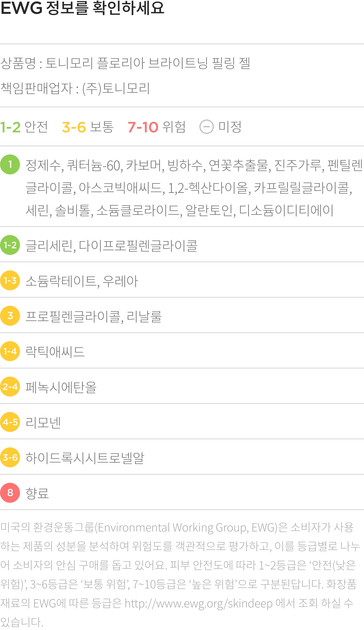Click the gray 미정 circle icon
Image resolution: width=364 pixels, height=630 pixels.
[207, 127]
